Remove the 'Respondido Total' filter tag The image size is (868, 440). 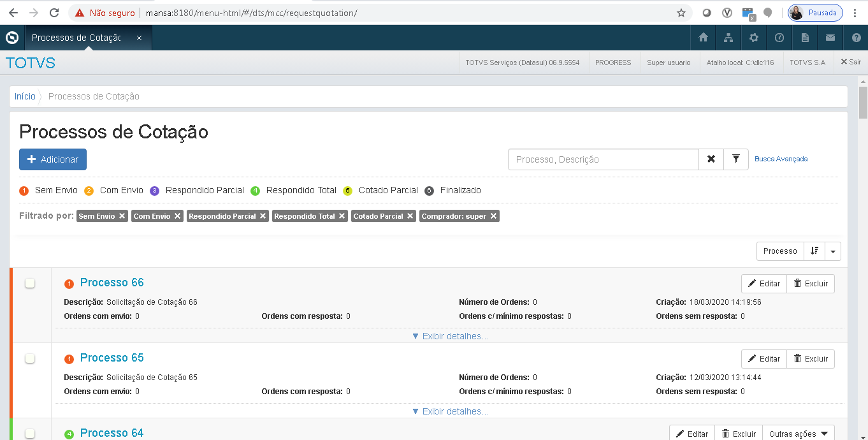[342, 216]
